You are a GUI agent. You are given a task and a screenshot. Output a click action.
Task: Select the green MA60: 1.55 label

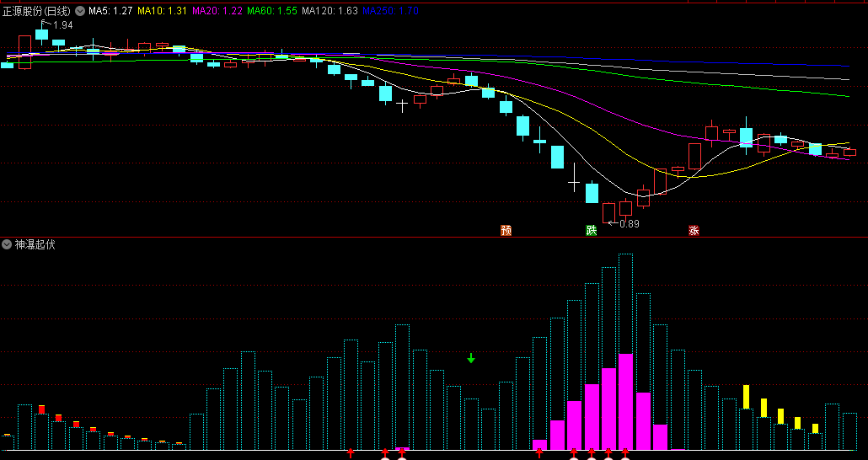(272, 10)
